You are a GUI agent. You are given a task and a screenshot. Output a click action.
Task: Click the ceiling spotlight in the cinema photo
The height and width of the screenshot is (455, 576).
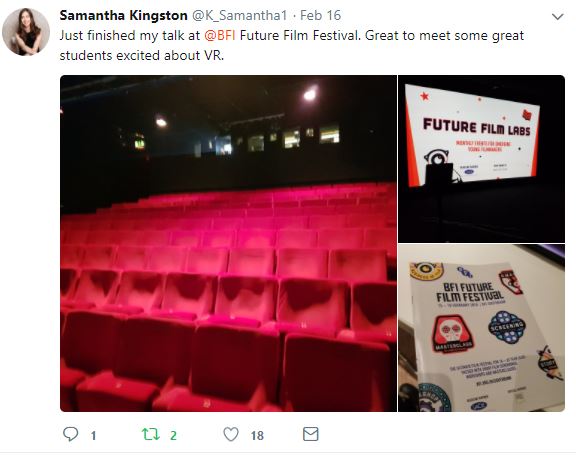(310, 94)
